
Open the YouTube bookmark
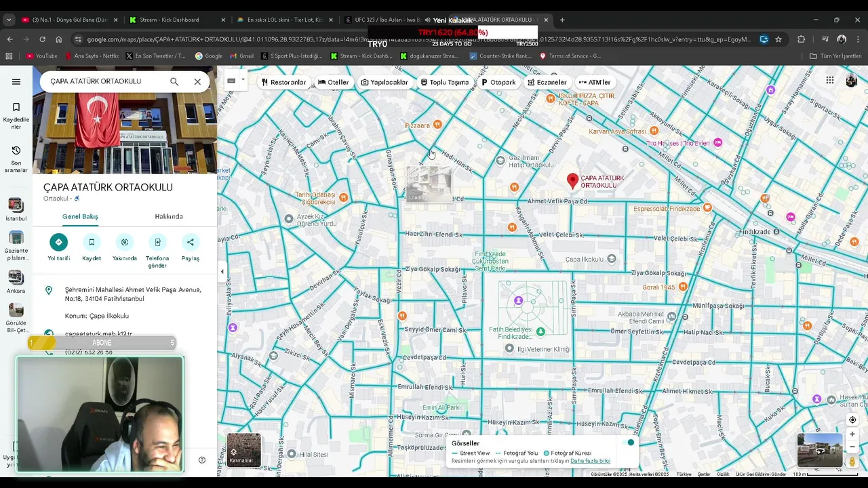[42, 56]
